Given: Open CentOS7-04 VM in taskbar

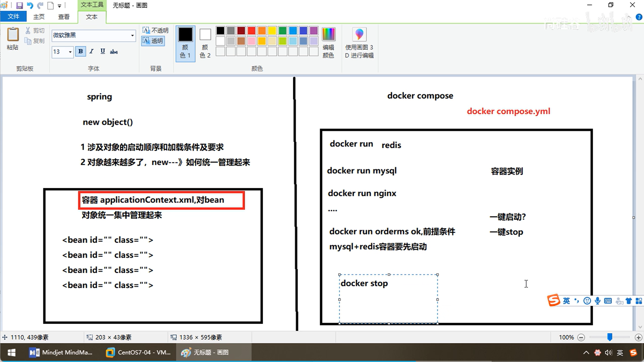Looking at the screenshot, I should (x=138, y=352).
